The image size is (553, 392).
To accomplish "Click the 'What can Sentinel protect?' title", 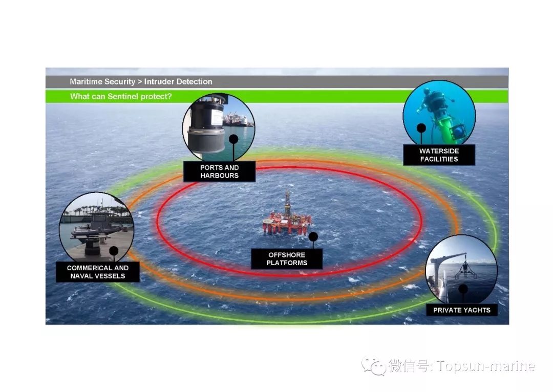I will 121,97.
